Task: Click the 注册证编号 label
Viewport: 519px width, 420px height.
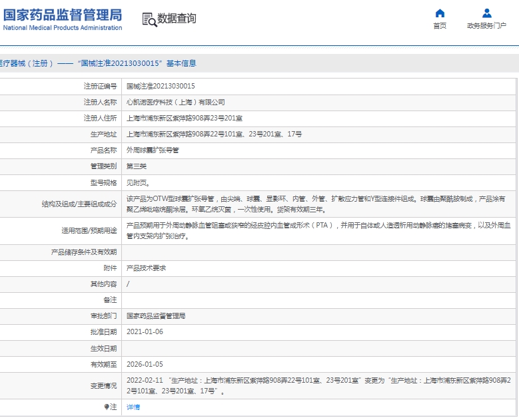Action: 100,86
